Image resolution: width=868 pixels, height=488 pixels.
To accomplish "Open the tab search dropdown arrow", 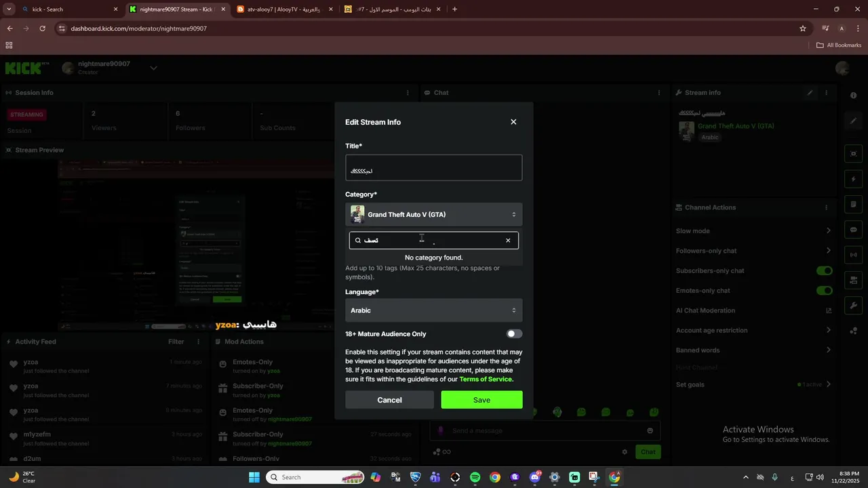I will click(x=9, y=9).
